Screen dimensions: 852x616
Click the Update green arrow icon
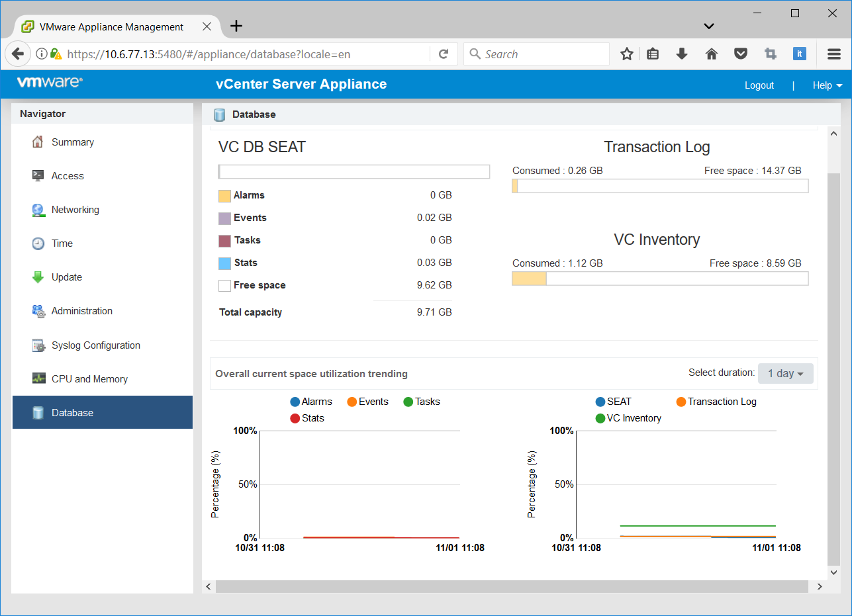click(38, 277)
